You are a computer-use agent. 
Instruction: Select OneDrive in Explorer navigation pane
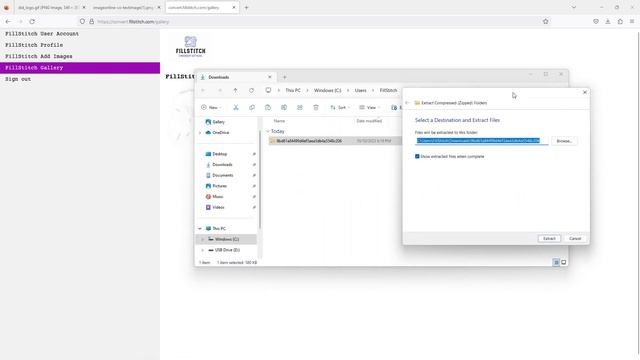pos(217,133)
